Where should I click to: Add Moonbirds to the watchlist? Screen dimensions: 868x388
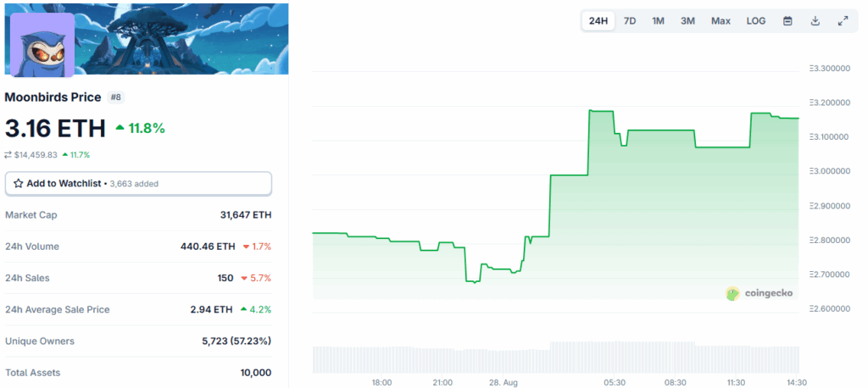[64, 183]
